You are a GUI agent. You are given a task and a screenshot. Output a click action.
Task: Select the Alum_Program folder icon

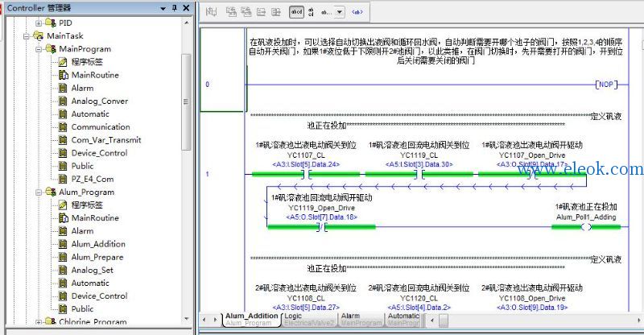coord(51,192)
